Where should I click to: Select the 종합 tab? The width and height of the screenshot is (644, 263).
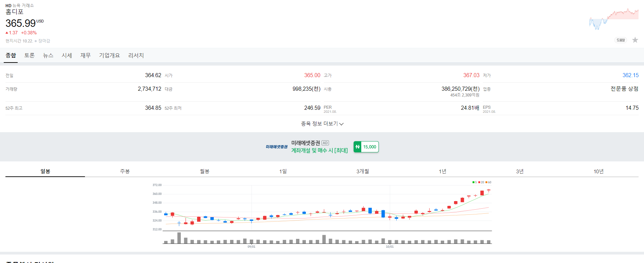click(x=11, y=55)
